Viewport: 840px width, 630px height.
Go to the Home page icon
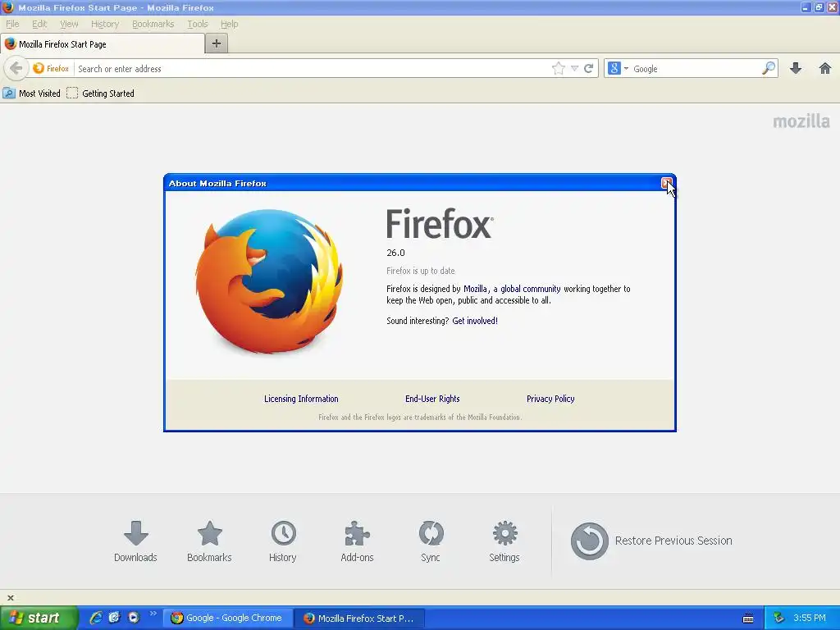825,68
